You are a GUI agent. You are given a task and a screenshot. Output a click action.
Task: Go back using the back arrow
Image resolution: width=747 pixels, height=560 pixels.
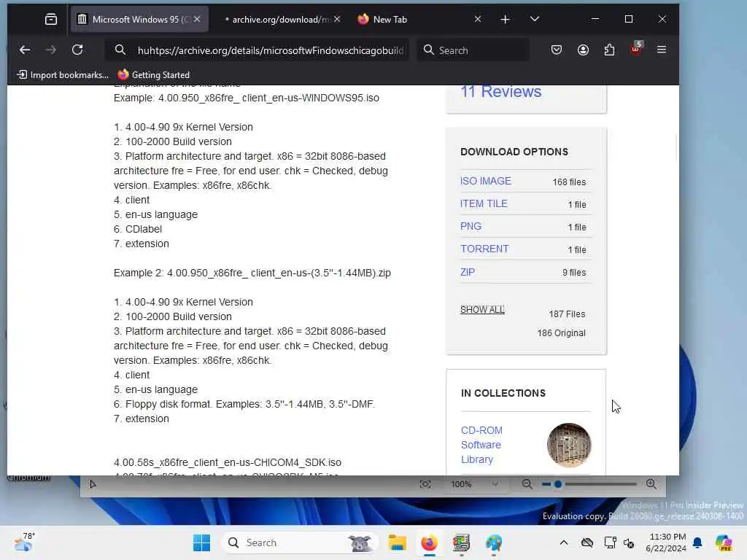[x=25, y=50]
